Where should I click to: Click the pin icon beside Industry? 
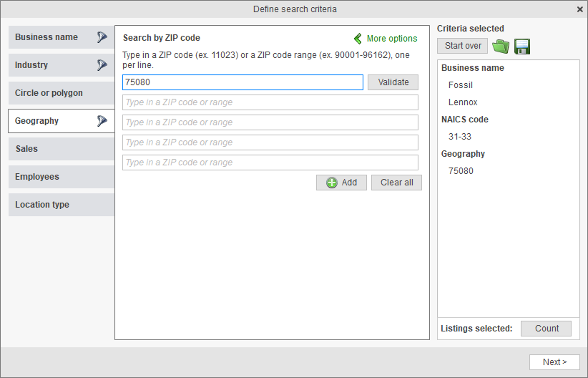tap(102, 65)
